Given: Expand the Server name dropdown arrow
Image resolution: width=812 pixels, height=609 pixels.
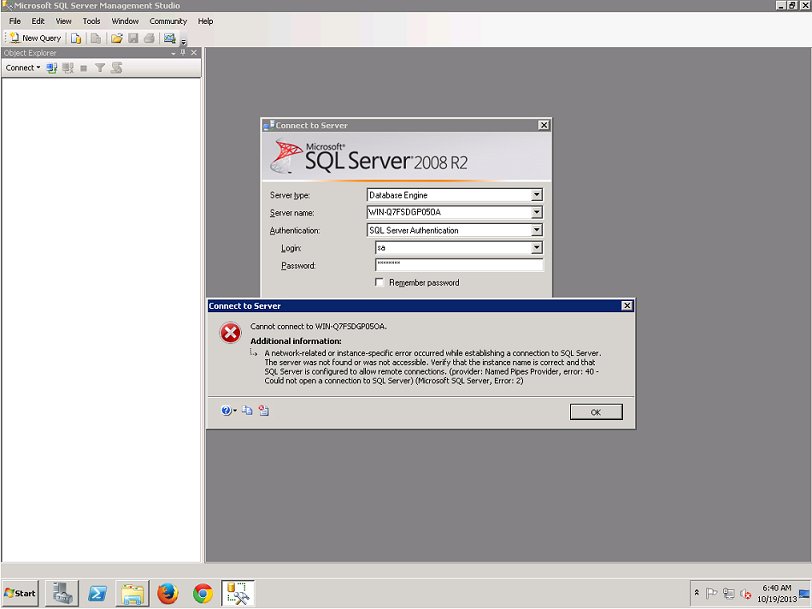Looking at the screenshot, I should (x=536, y=212).
